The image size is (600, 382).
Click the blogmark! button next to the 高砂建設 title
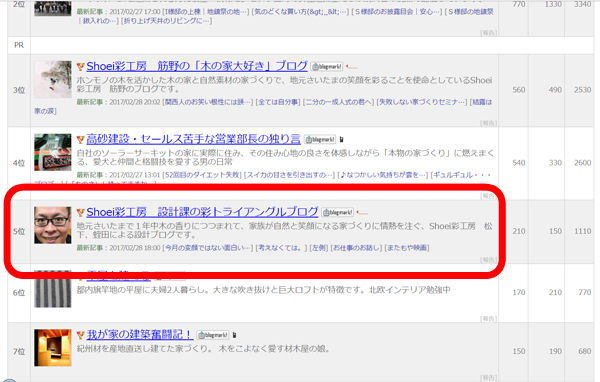(320, 139)
